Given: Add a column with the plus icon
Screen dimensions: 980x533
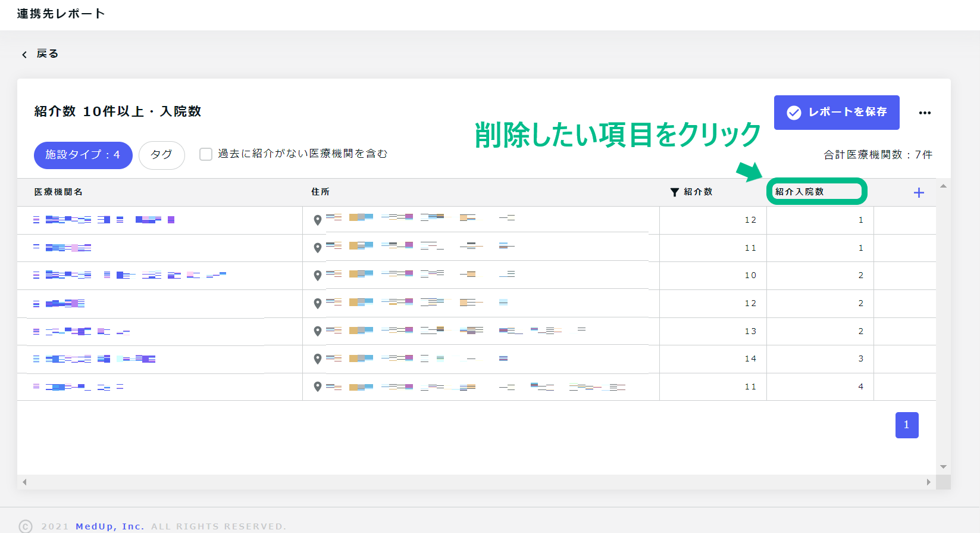Looking at the screenshot, I should coord(919,192).
